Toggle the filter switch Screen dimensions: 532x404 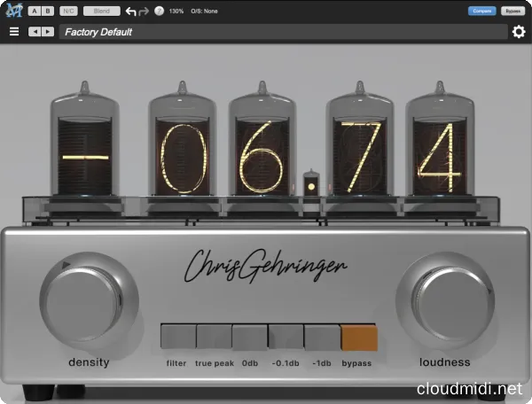[177, 338]
